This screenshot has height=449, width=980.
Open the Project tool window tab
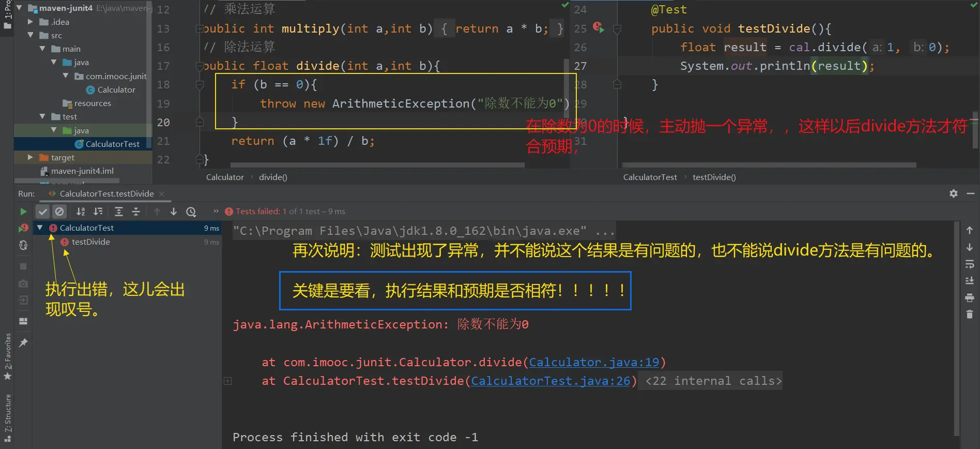[7, 16]
